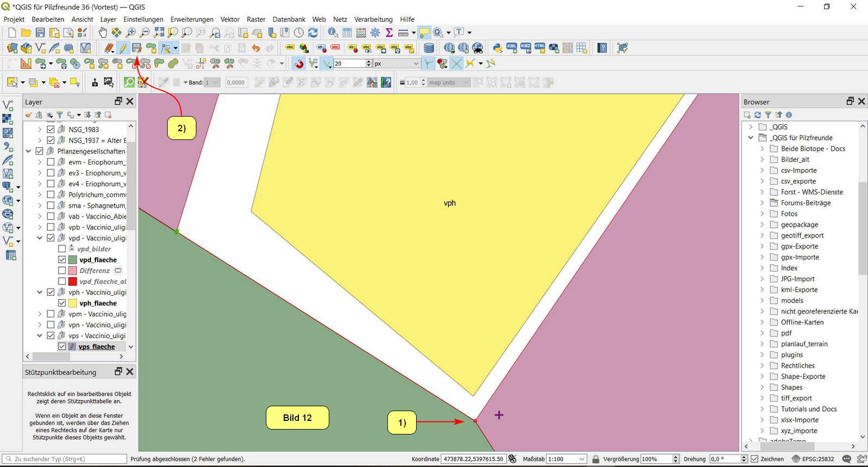Select the Pan Map hand tool
Viewport: 868px width, 467px height.
pyautogui.click(x=103, y=33)
